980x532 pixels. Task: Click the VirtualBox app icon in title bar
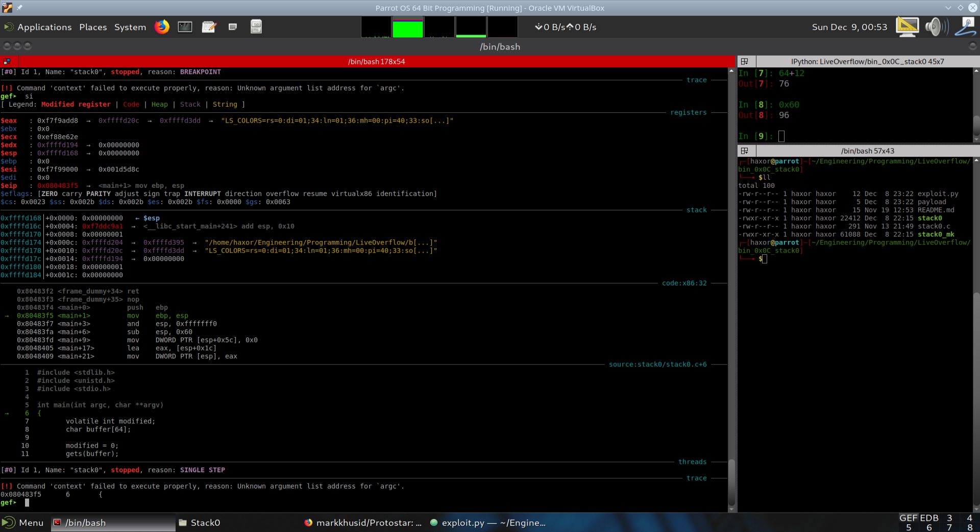7,8
